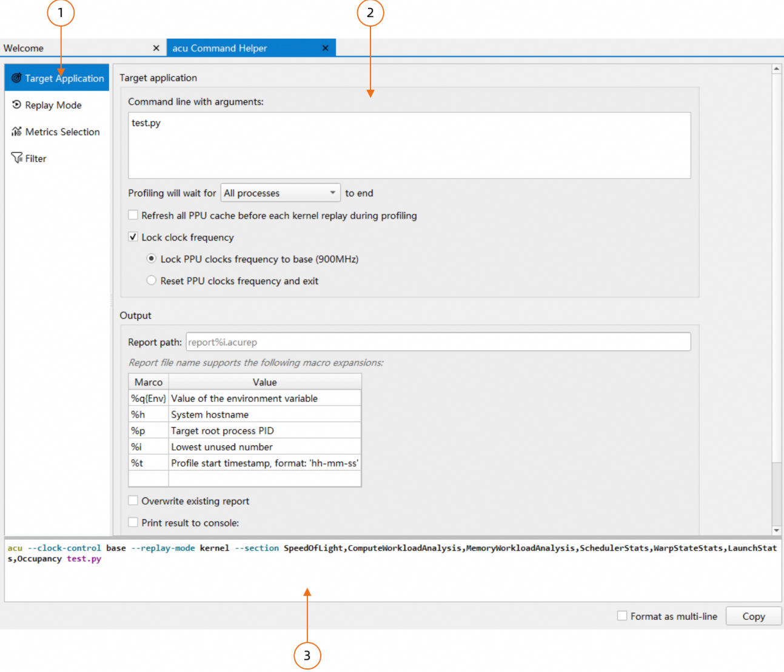Image resolution: width=784 pixels, height=672 pixels.
Task: Select the %h macro cell
Action: click(x=149, y=414)
